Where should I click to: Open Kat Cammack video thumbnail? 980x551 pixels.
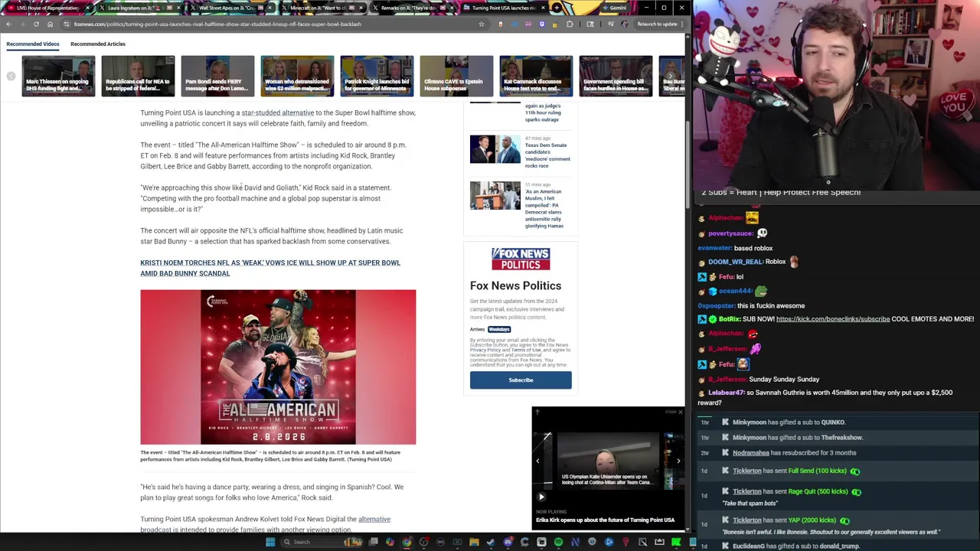coord(536,76)
